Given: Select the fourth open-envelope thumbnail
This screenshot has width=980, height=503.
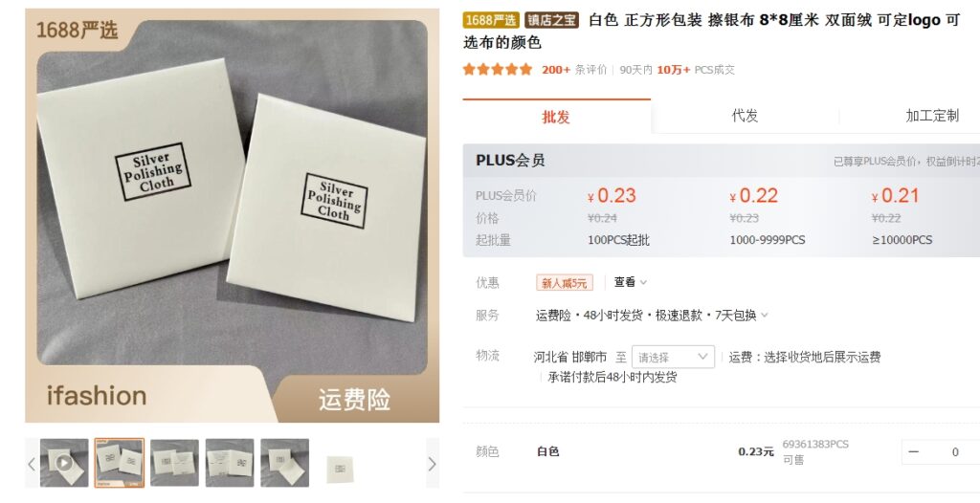Looking at the screenshot, I should click(230, 463).
